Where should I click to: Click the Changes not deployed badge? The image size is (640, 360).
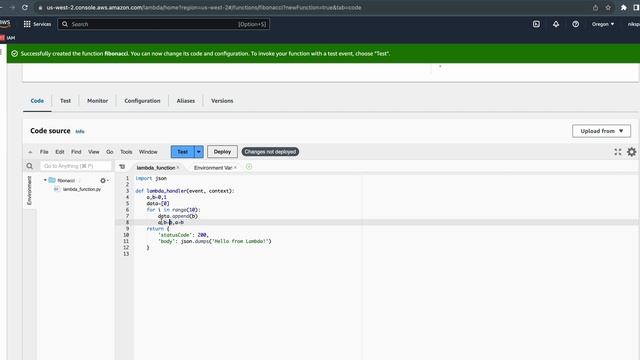(x=270, y=152)
